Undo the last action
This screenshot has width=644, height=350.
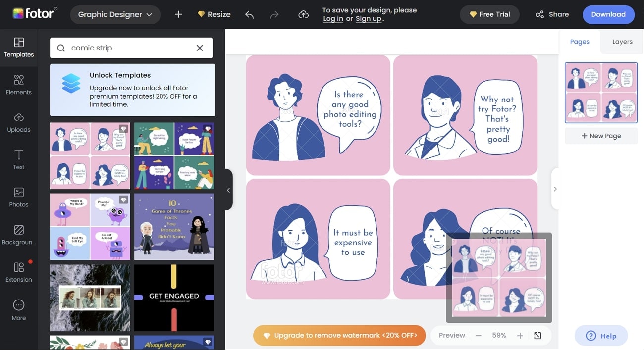click(249, 14)
